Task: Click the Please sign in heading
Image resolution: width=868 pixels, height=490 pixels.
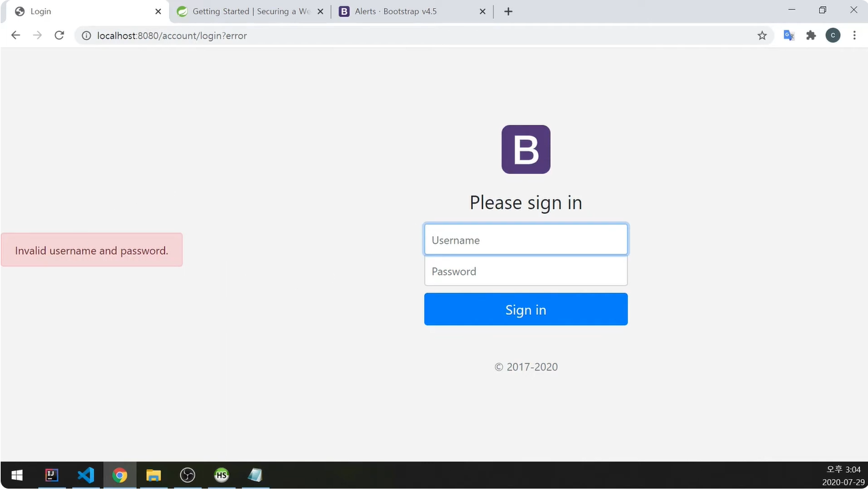Action: (526, 202)
